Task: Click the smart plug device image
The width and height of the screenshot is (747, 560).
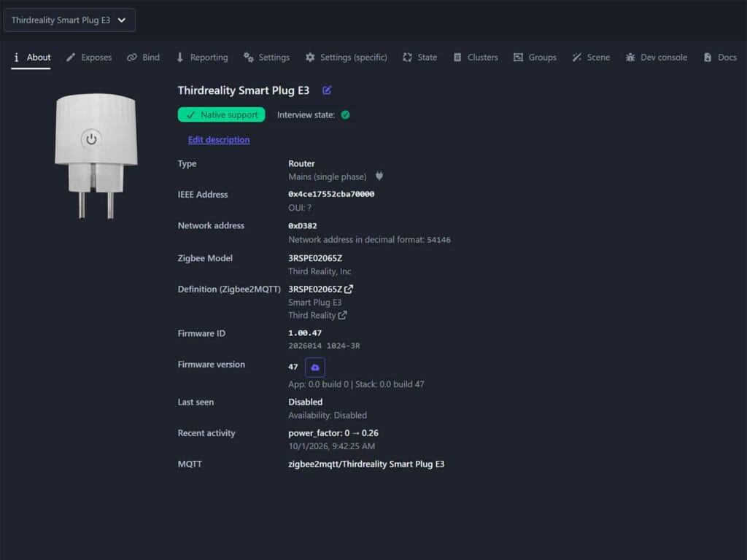Action: pyautogui.click(x=96, y=156)
